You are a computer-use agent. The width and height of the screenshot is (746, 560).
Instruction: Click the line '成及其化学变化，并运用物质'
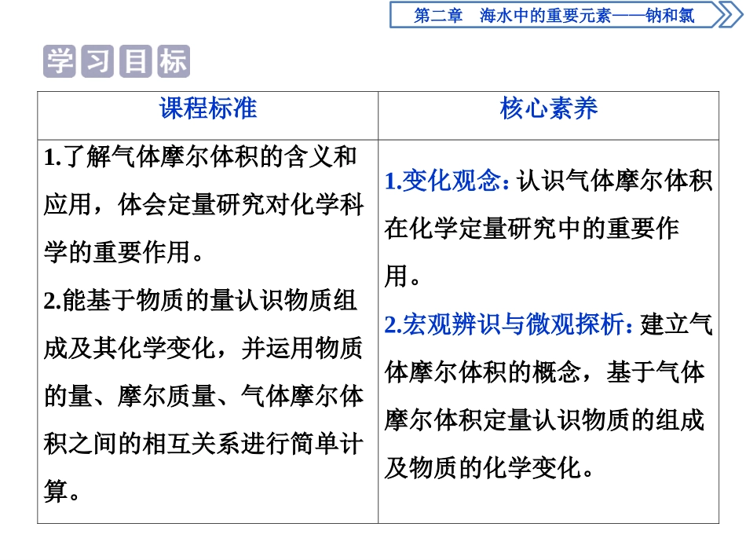point(203,348)
